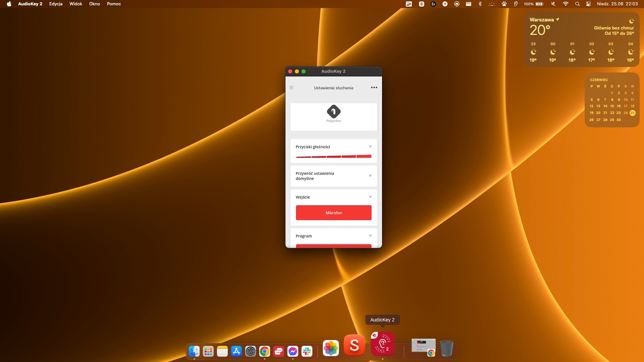Click the AudioKey 2 window scrollbar
The height and width of the screenshot is (362, 644).
coord(380,149)
